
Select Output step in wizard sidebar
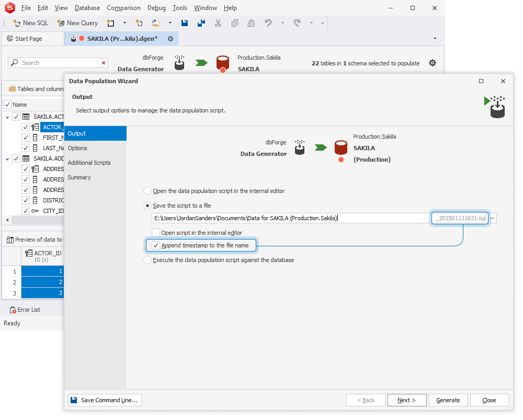pyautogui.click(x=95, y=133)
